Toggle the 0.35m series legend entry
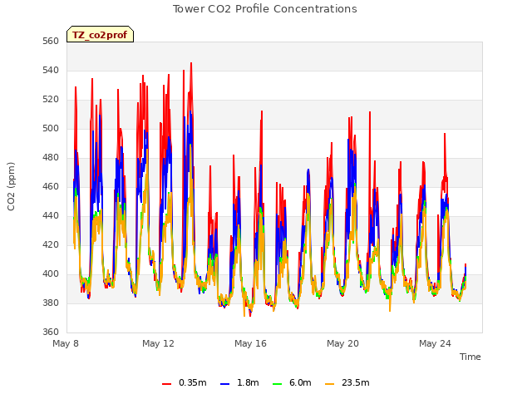This screenshot has height=399, width=532. pos(185,382)
